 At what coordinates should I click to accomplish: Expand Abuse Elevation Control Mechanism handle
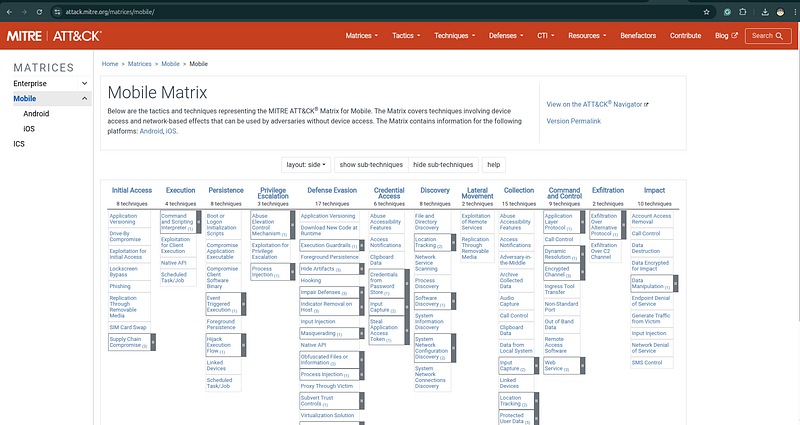point(292,225)
